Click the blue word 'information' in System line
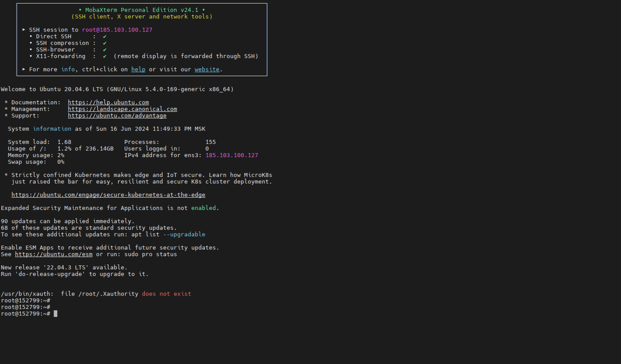The image size is (621, 364). tap(52, 129)
